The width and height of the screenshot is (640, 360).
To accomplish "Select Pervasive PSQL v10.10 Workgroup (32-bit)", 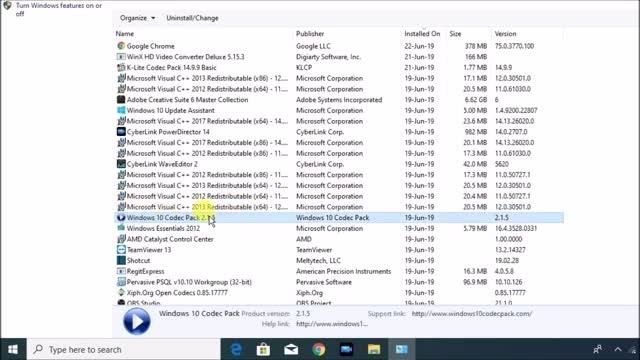I will 189,282.
